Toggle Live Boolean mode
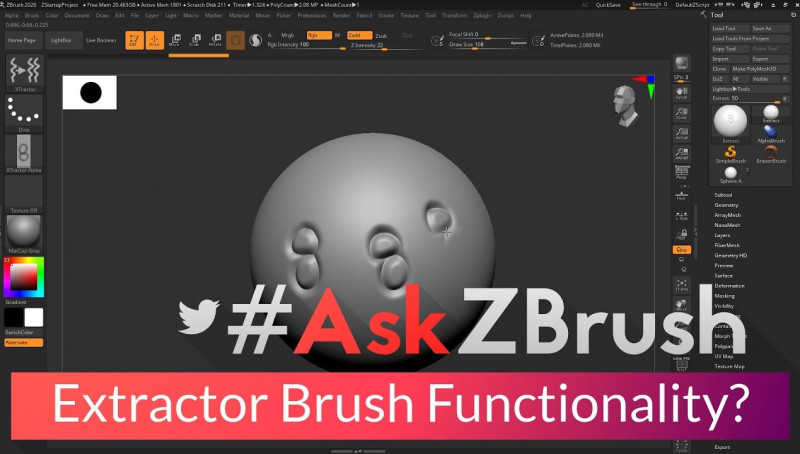 tap(101, 40)
